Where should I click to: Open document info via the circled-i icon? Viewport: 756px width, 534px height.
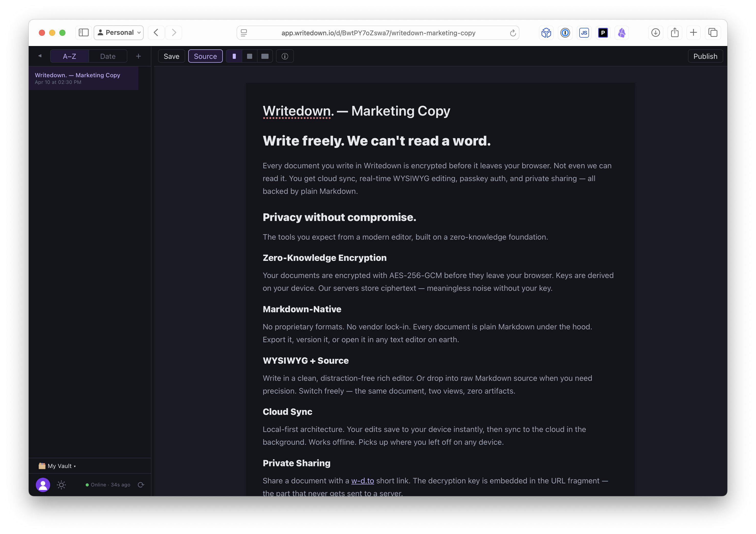[x=284, y=56]
